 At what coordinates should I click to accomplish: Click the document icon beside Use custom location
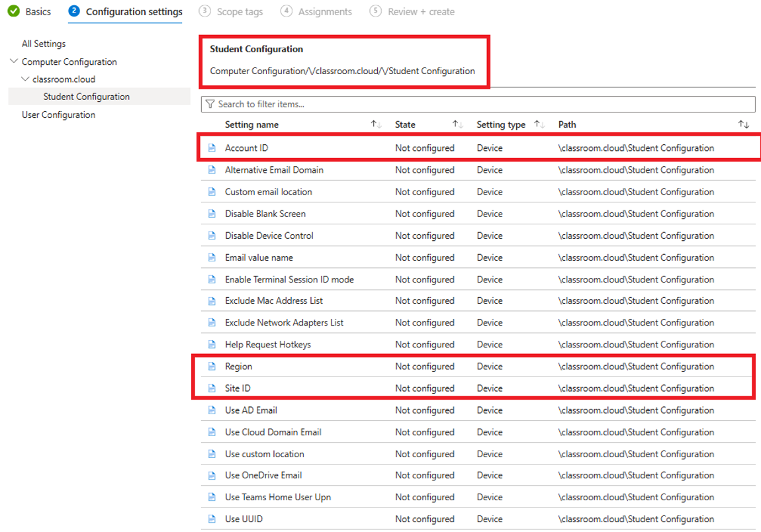point(212,454)
